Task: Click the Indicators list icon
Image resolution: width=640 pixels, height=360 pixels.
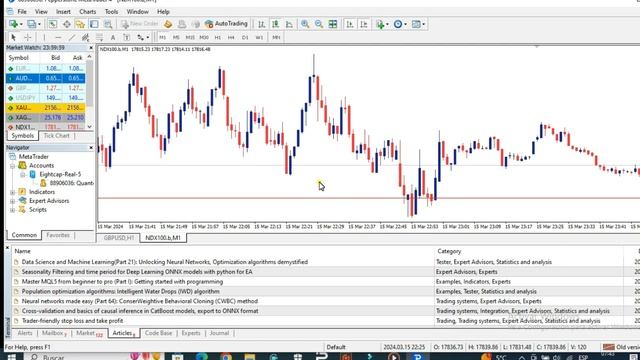Action: (380, 24)
